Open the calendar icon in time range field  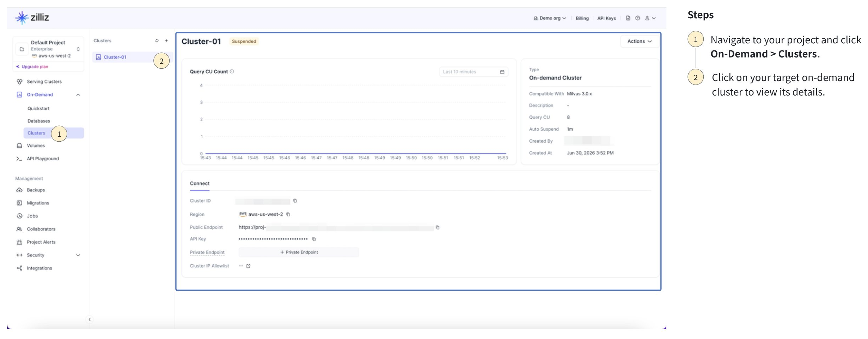coord(502,72)
